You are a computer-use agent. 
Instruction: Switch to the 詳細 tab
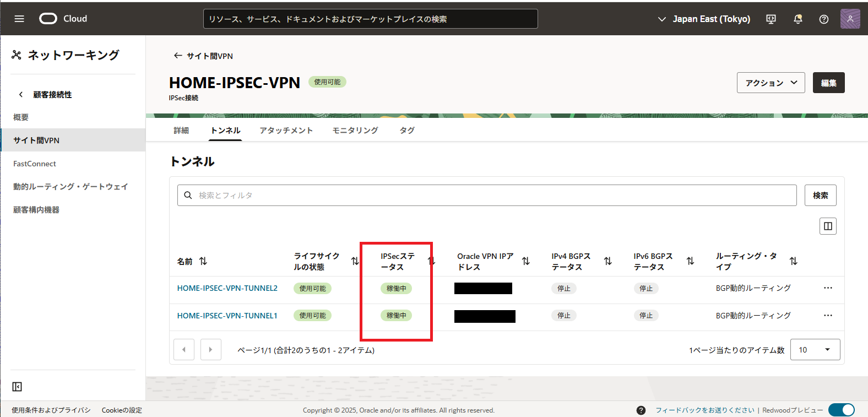(181, 131)
